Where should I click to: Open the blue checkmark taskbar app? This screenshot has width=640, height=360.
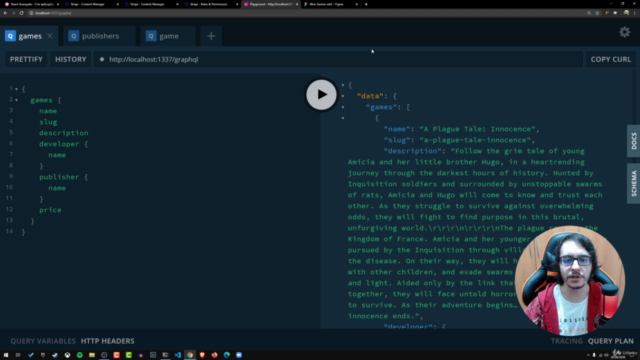[31, 355]
